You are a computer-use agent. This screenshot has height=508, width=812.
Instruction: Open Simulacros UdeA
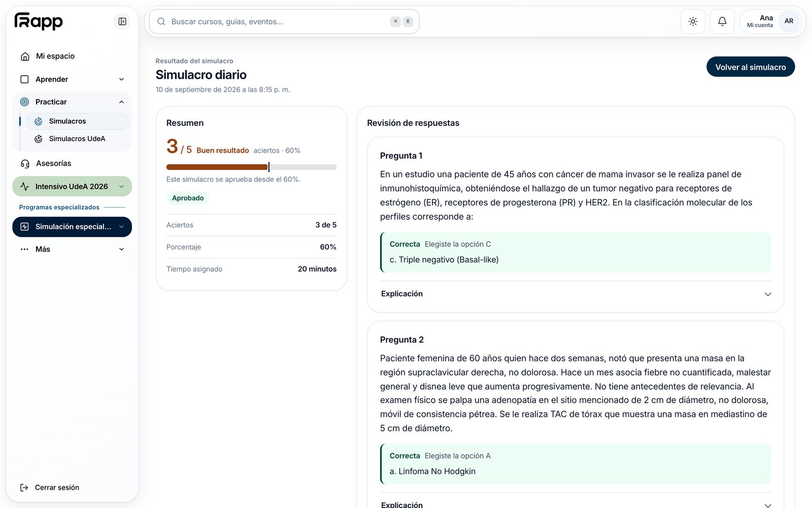click(x=77, y=139)
